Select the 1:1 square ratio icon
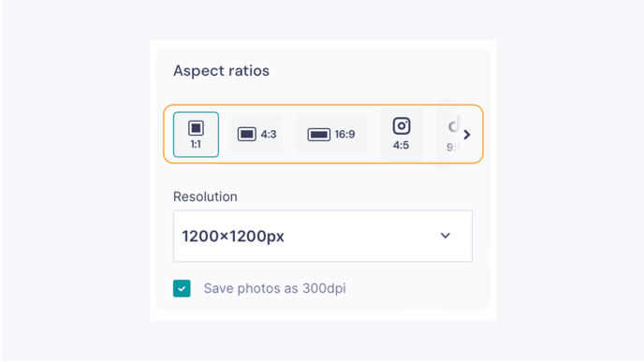 [x=196, y=128]
